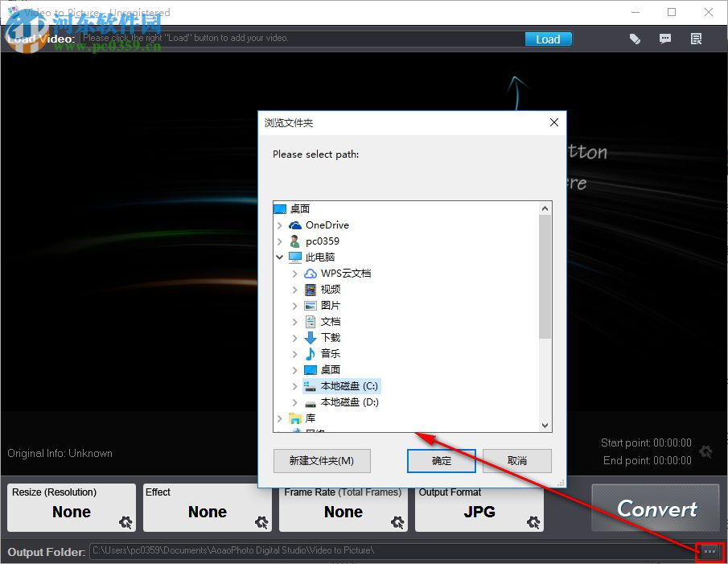Open the feedback speech bubble icon

click(665, 39)
